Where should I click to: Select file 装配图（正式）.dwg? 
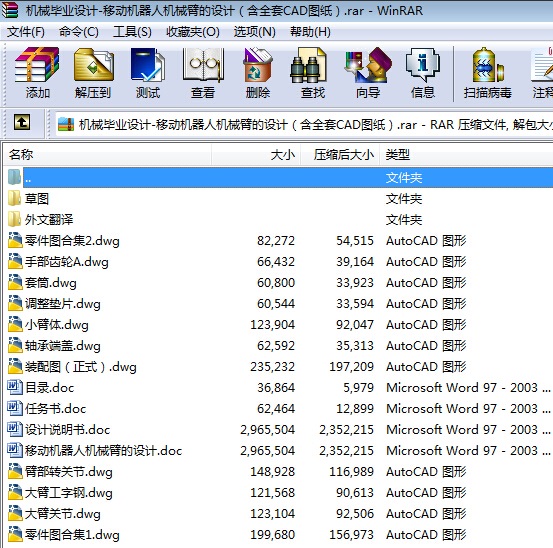pyautogui.click(x=81, y=367)
